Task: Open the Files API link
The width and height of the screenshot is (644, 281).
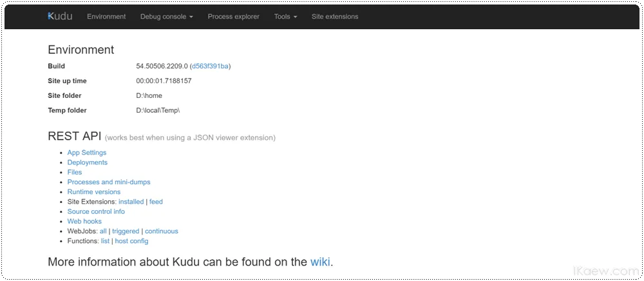Action: (x=75, y=172)
